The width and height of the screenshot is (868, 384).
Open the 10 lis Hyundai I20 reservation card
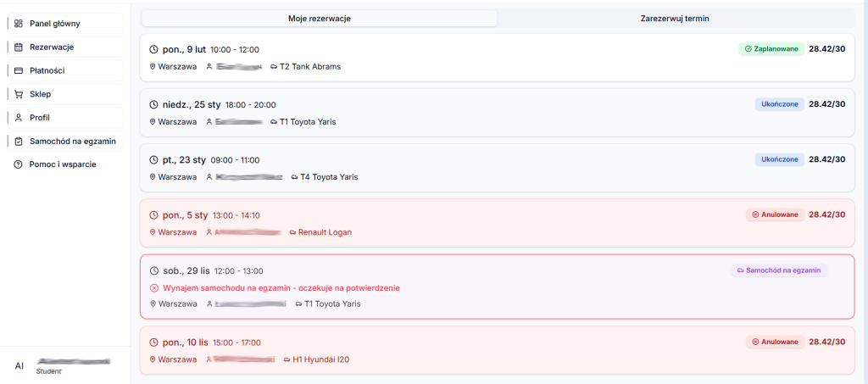click(x=497, y=350)
